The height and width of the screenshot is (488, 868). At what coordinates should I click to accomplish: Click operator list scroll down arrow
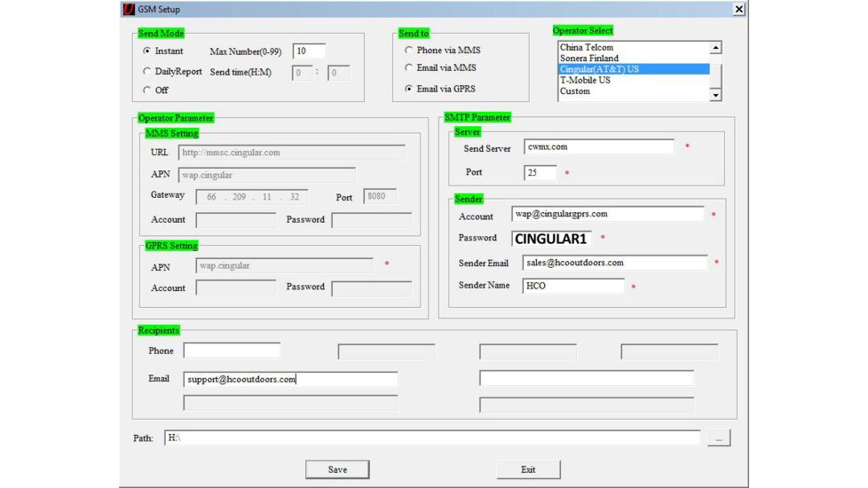(715, 95)
